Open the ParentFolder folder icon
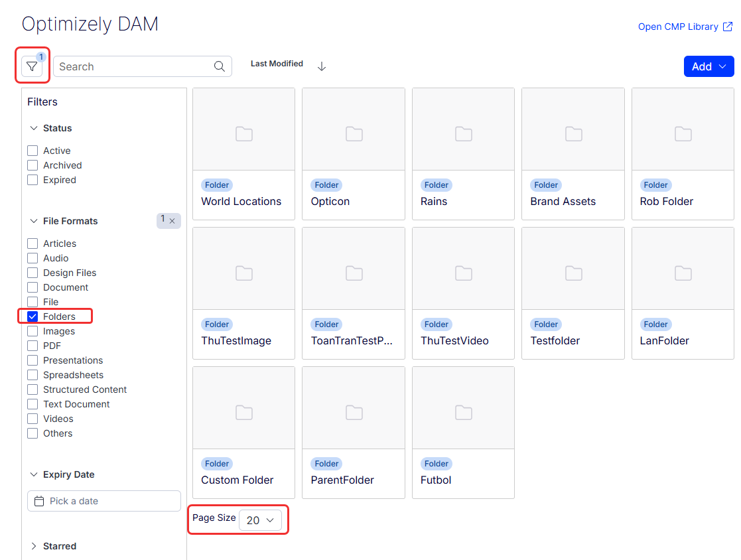741x560 pixels. pos(354,413)
